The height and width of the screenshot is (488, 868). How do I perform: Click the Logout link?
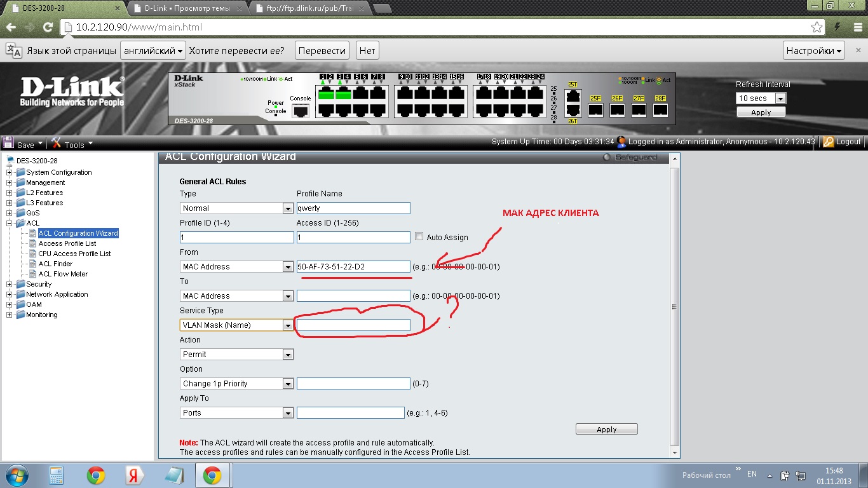click(x=842, y=142)
